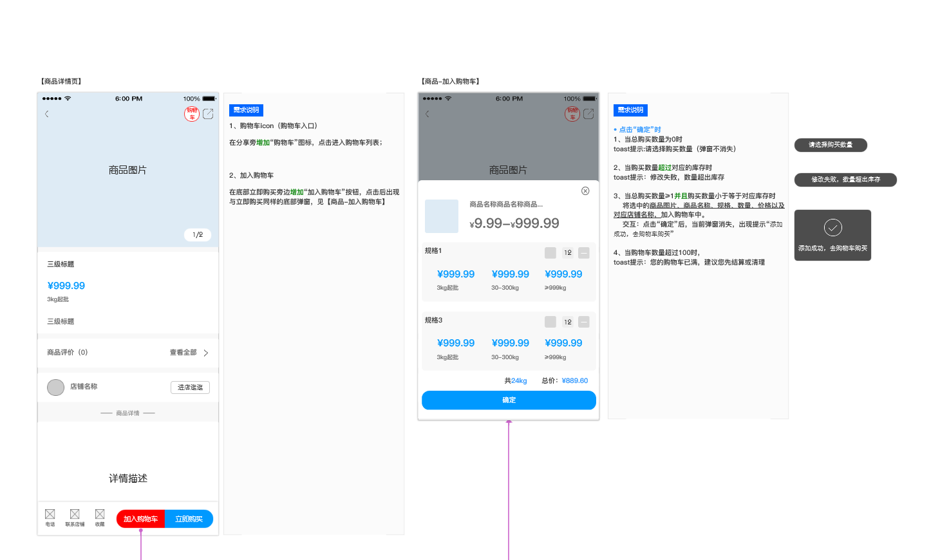Screen dimensions: 949x560
Task: Click the right gray quantity button for 规格3
Action: click(x=584, y=322)
